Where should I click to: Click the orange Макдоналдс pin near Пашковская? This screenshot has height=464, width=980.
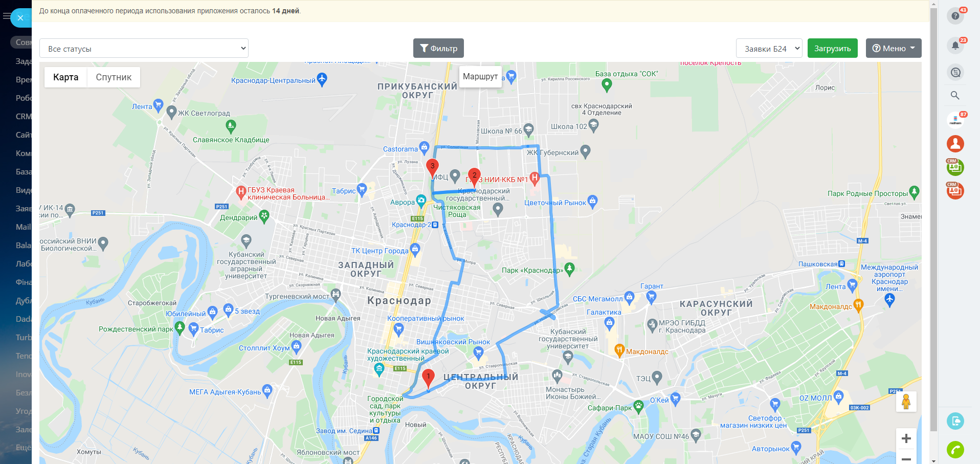tap(858, 305)
